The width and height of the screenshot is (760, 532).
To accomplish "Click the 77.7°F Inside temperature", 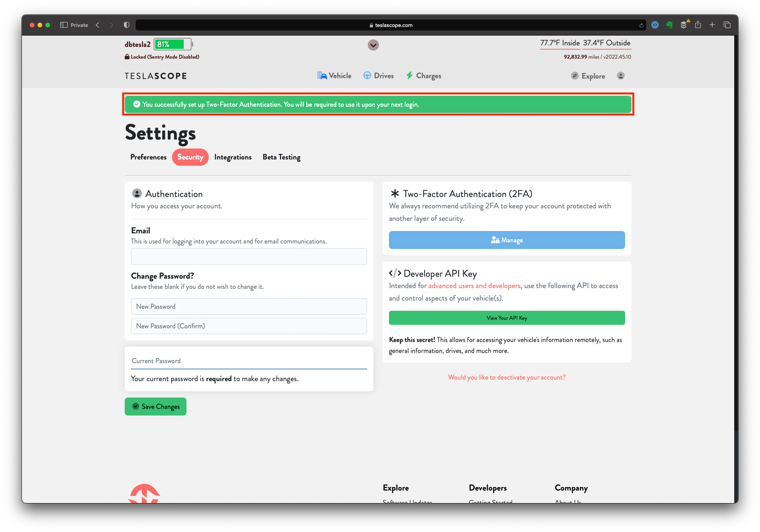I will (x=560, y=43).
